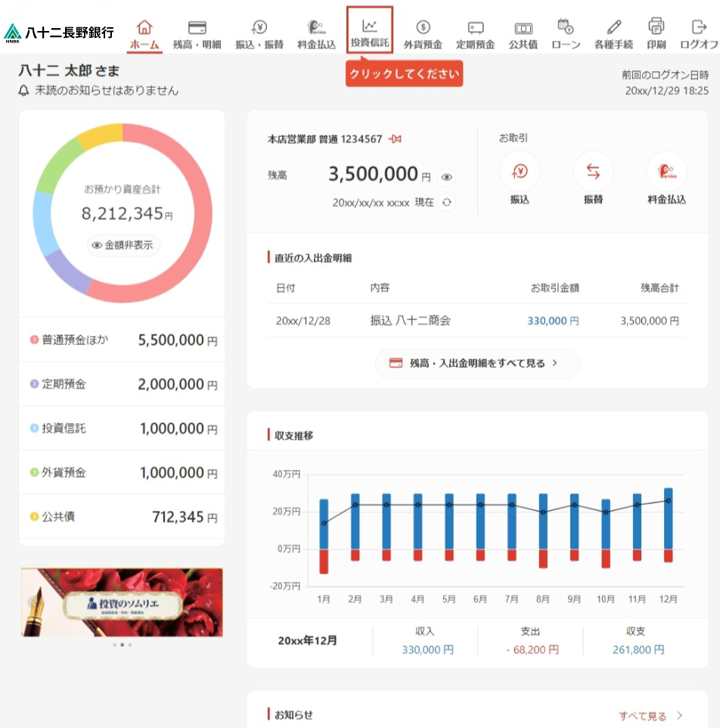Click 残高・入出金明細をすべて見る button
The width and height of the screenshot is (720, 728).
tap(477, 363)
